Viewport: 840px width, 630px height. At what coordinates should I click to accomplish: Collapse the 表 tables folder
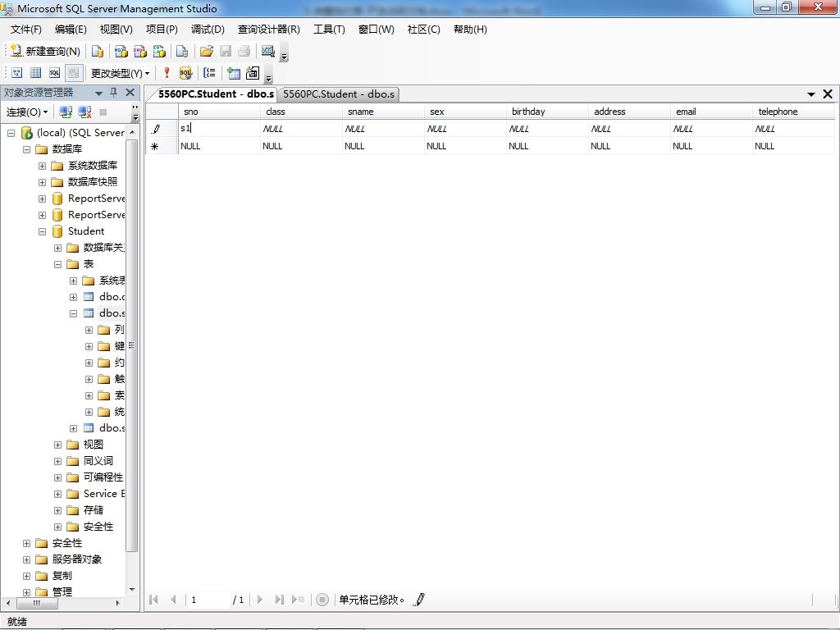click(57, 264)
